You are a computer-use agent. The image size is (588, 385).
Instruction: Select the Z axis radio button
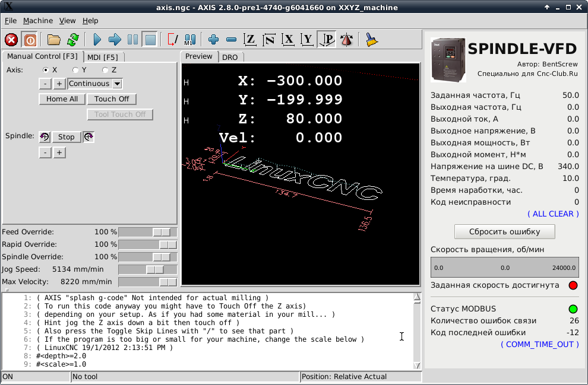(x=105, y=70)
